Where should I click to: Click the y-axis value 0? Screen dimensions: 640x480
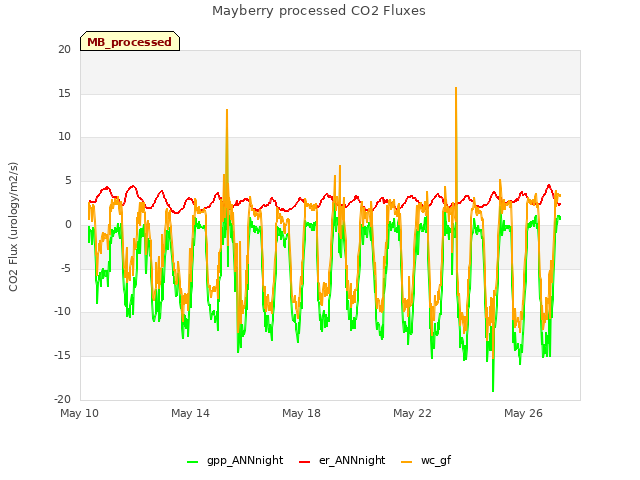pyautogui.click(x=68, y=224)
